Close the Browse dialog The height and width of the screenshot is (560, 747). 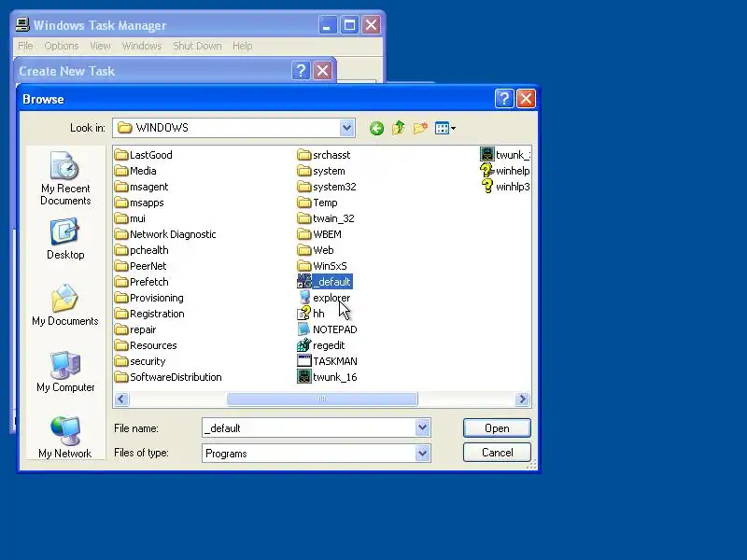526,99
